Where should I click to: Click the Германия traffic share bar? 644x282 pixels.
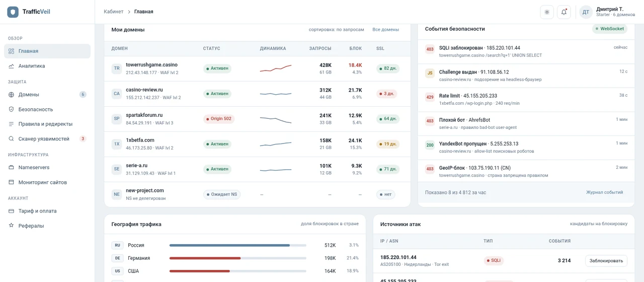pos(238,258)
